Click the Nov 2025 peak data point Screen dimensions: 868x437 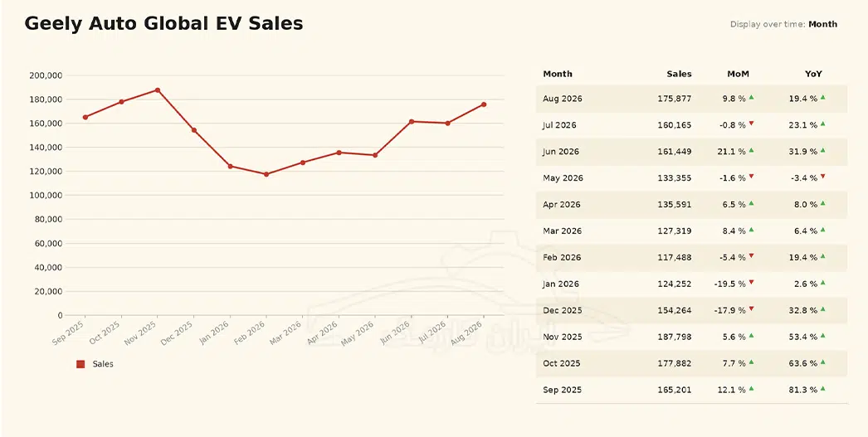point(158,90)
